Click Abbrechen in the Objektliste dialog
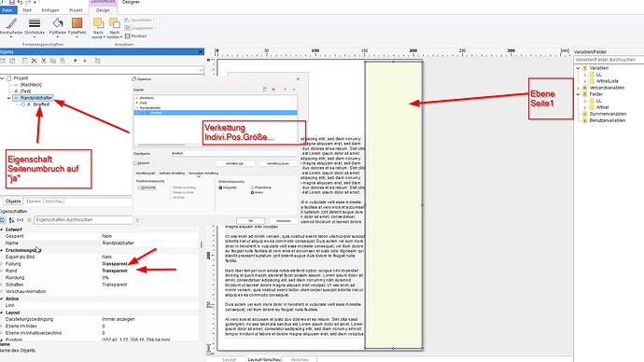 (284, 221)
